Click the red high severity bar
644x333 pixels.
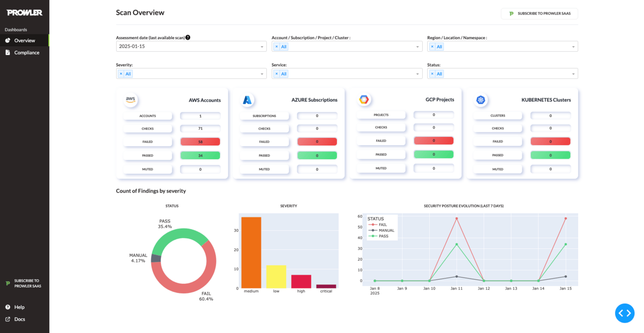tap(301, 281)
